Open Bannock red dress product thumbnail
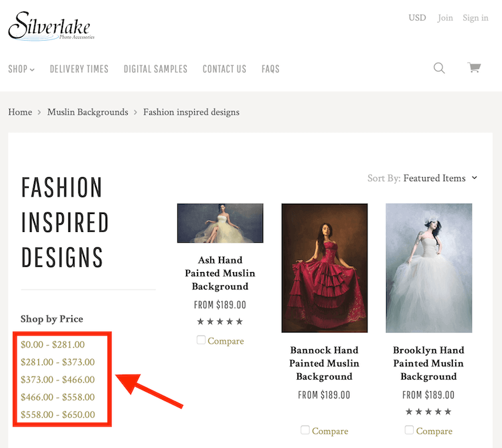The height and width of the screenshot is (448, 502). (x=325, y=268)
